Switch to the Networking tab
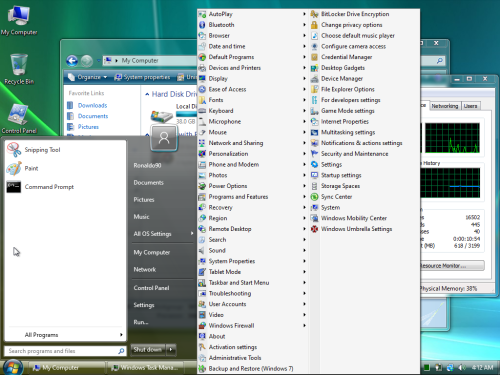Screen dimensions: 500x375 pos(445,106)
